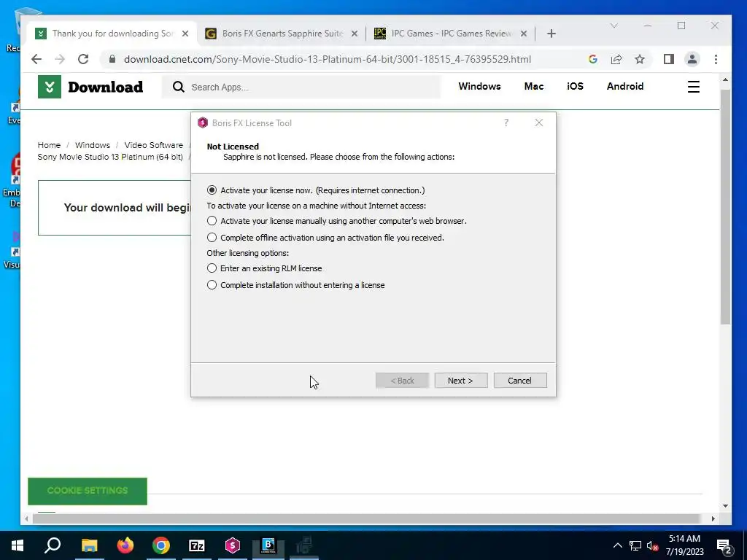Click the page vertical scrollbar thumb

725,207
